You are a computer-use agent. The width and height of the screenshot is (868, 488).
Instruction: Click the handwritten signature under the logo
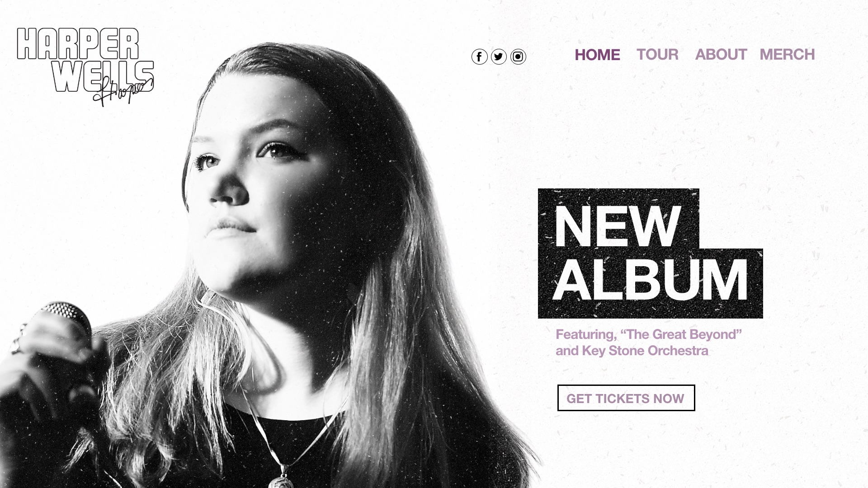pyautogui.click(x=123, y=91)
